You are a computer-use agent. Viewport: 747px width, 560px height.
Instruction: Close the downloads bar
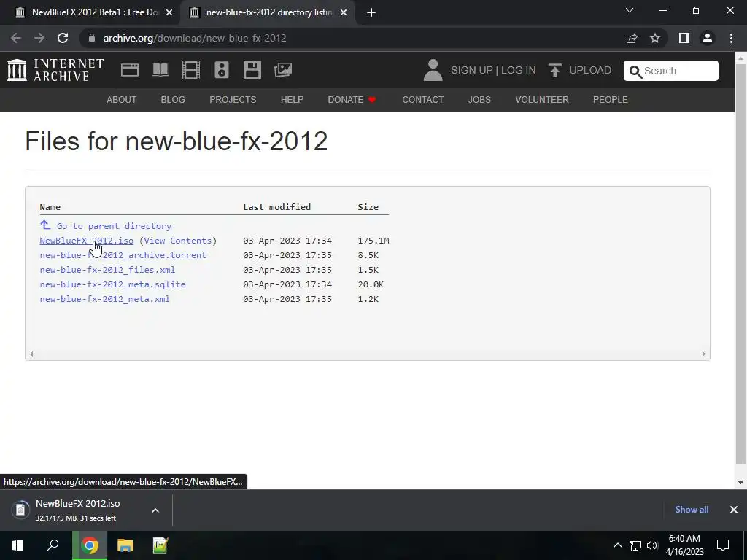point(734,510)
